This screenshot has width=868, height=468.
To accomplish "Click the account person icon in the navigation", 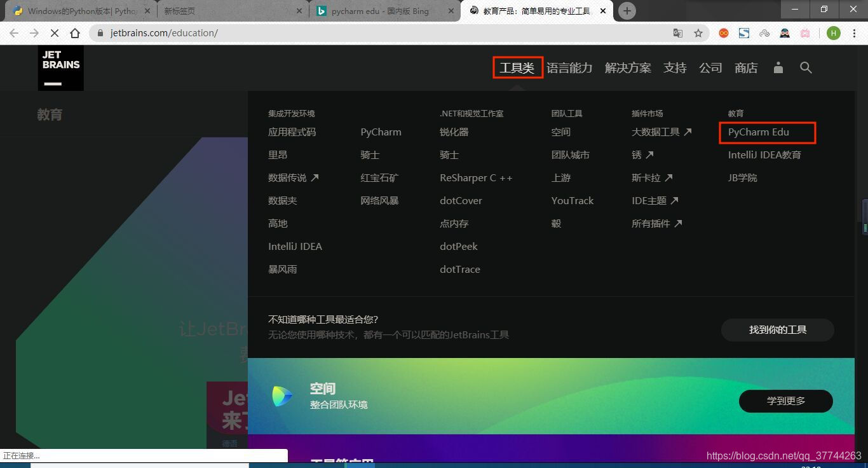I will (778, 68).
